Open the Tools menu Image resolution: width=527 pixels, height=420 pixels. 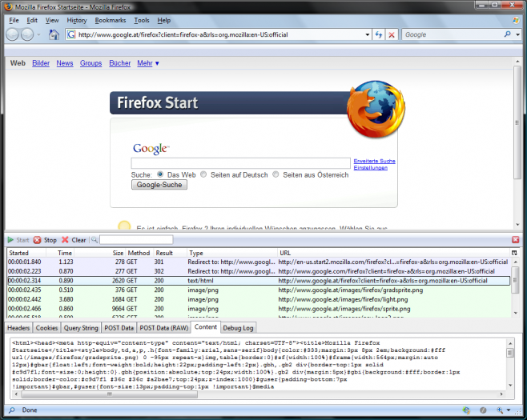pos(142,20)
